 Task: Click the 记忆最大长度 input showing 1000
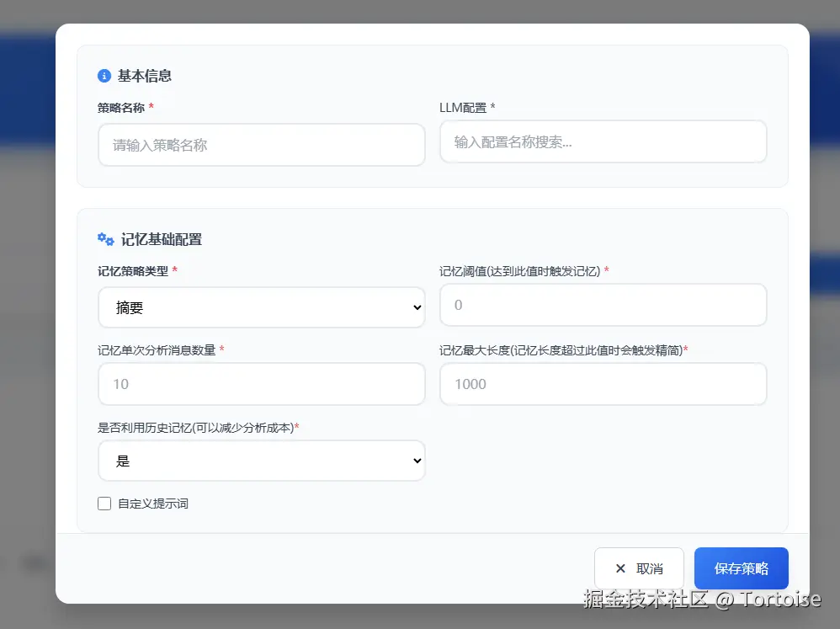point(603,384)
